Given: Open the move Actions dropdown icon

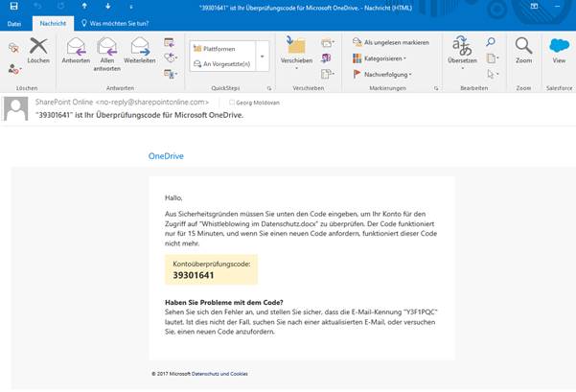Looking at the screenshot, I should [328, 74].
